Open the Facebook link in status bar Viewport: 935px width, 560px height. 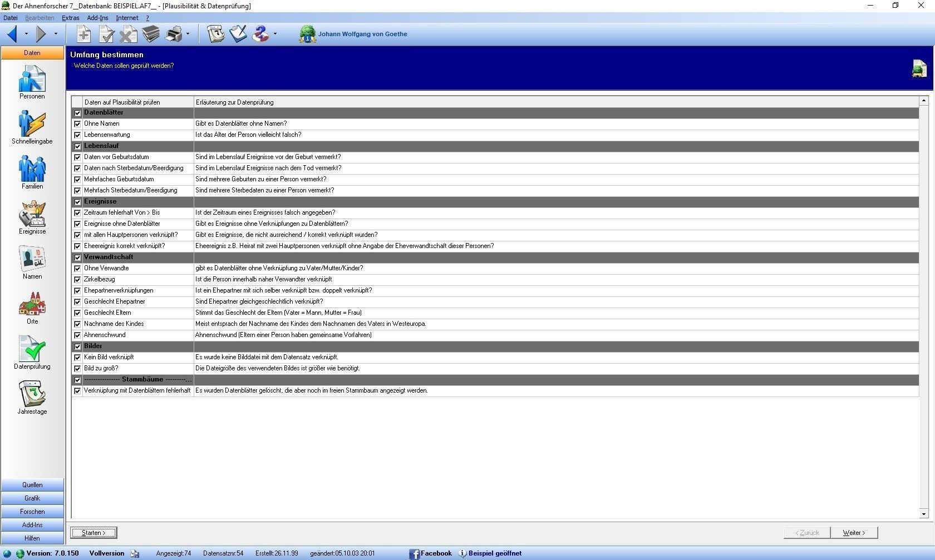pos(430,553)
